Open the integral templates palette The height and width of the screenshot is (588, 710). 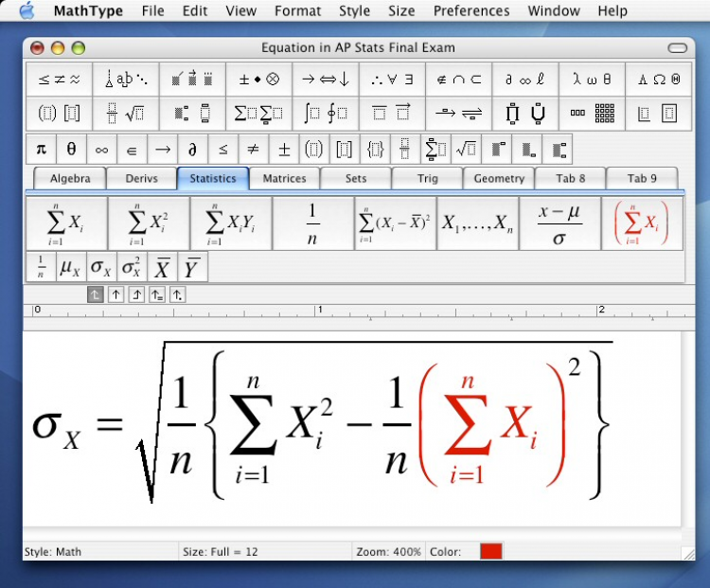point(326,114)
